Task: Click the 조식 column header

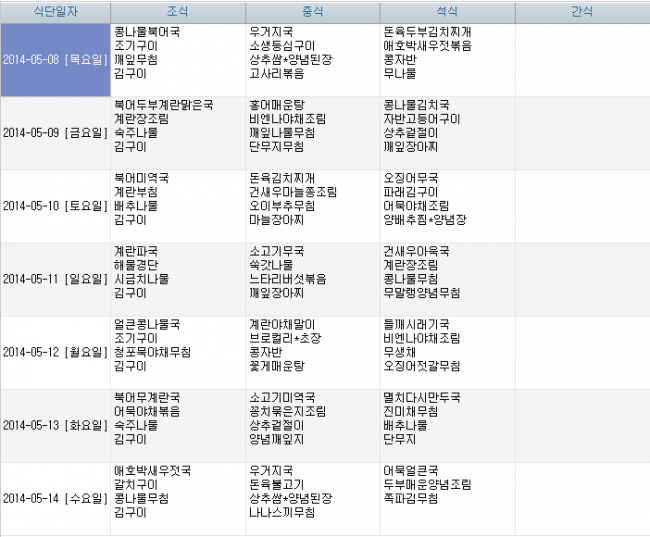Action: pyautogui.click(x=177, y=12)
